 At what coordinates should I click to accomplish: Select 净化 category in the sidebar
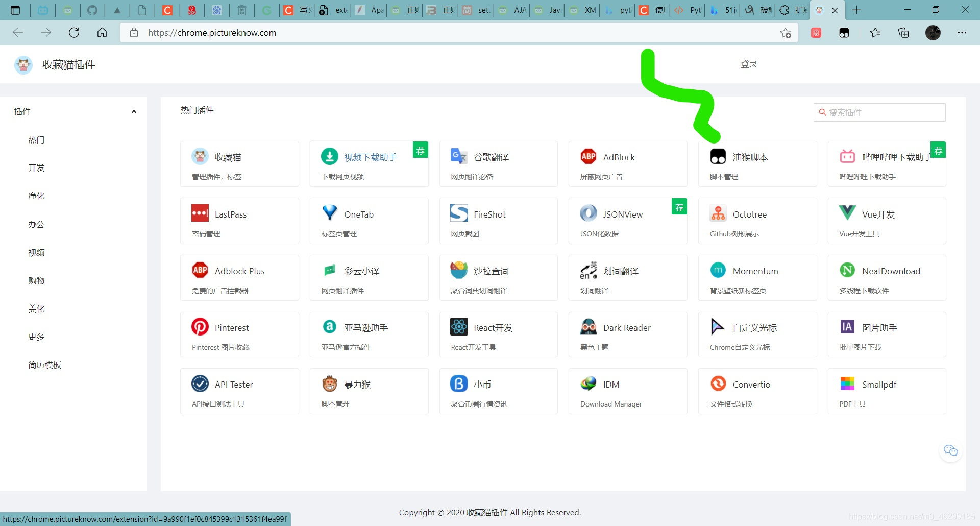click(36, 196)
